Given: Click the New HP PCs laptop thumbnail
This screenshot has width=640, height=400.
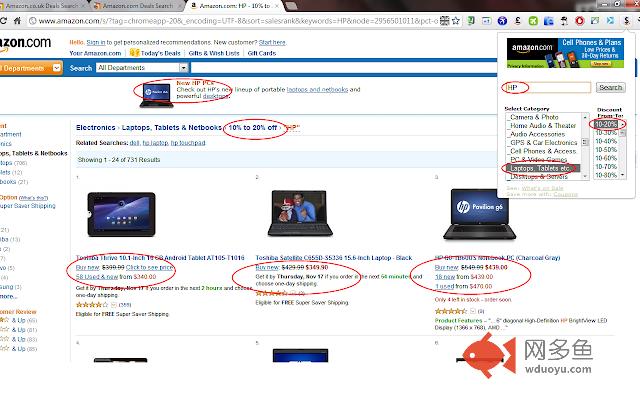Looking at the screenshot, I should tap(157, 95).
